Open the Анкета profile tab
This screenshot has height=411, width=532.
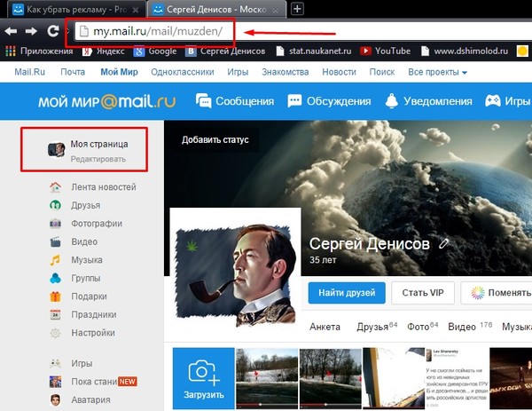pos(325,327)
